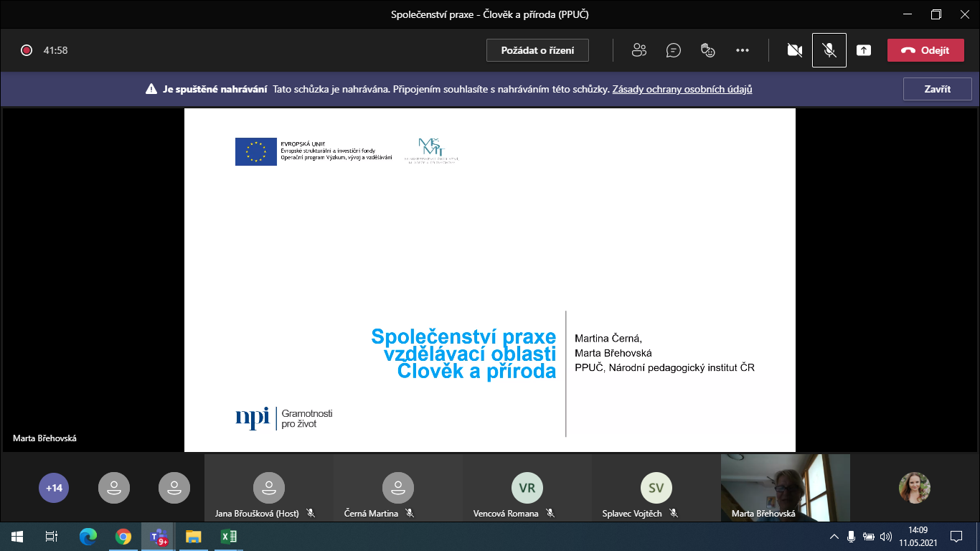Click the shared presentation slide
This screenshot has width=980, height=551.
[489, 280]
